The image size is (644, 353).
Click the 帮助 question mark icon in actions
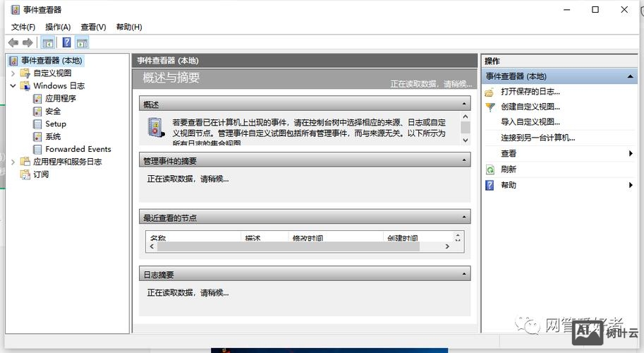(490, 185)
